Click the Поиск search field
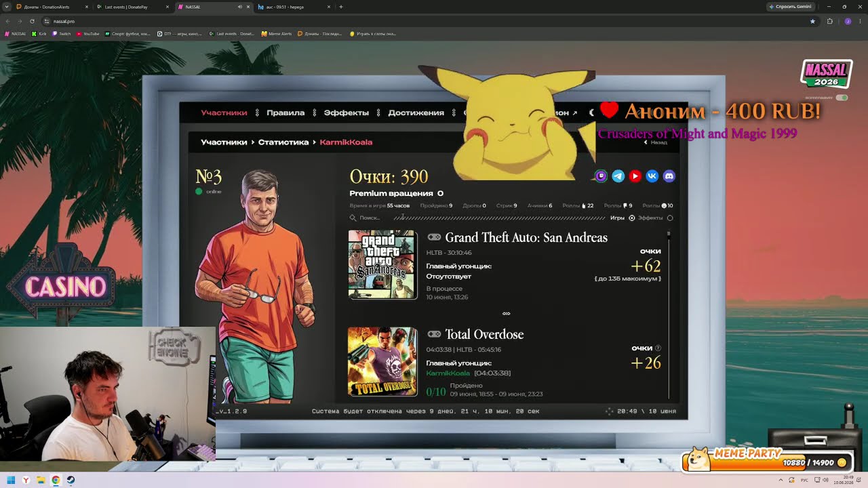Screen dimensions: 868x488 370,218
